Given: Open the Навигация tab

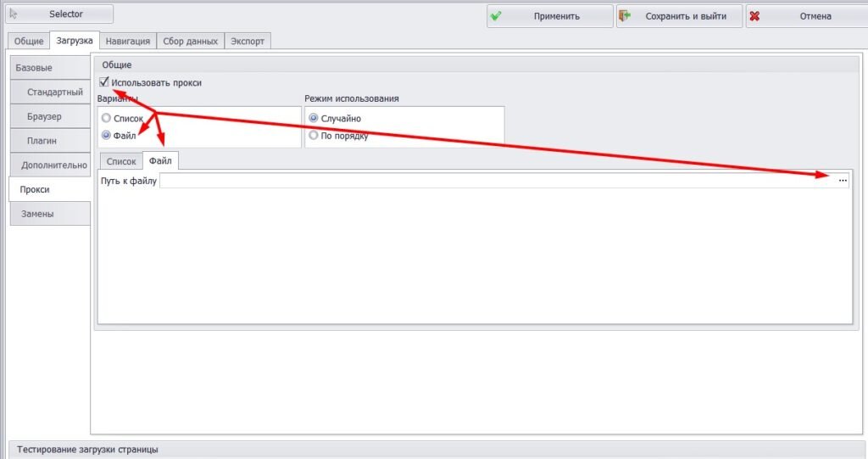Looking at the screenshot, I should [128, 41].
